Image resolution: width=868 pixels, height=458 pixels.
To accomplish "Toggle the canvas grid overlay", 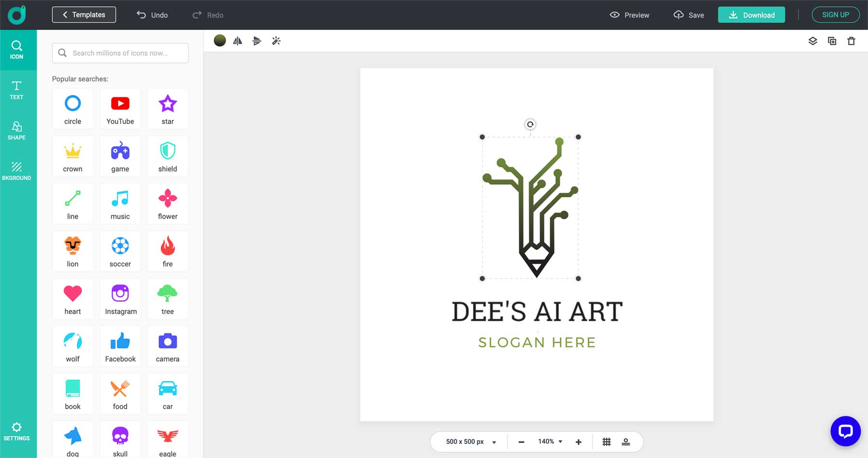I will (607, 442).
